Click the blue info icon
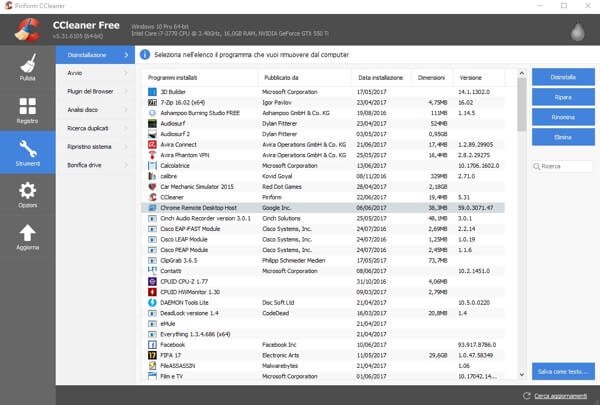 [145, 55]
